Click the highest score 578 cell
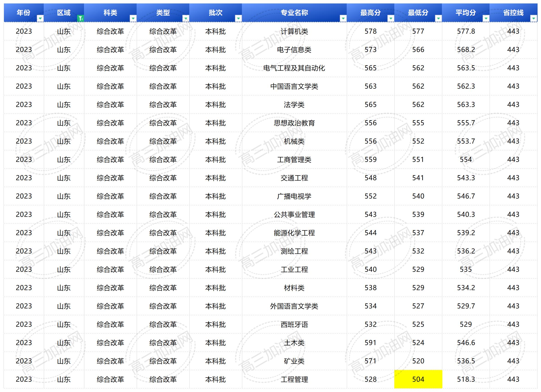This screenshot has height=392, width=541. tap(371, 31)
